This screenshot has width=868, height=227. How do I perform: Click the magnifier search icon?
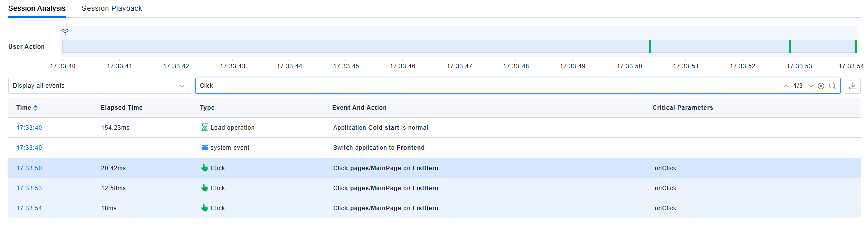tap(832, 86)
